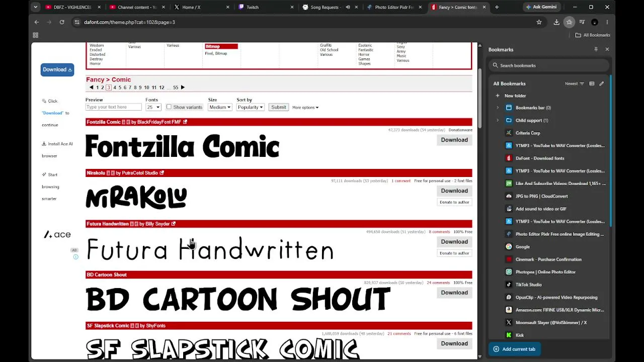
Task: Open the Size dropdown set to Medium
Action: 220,107
